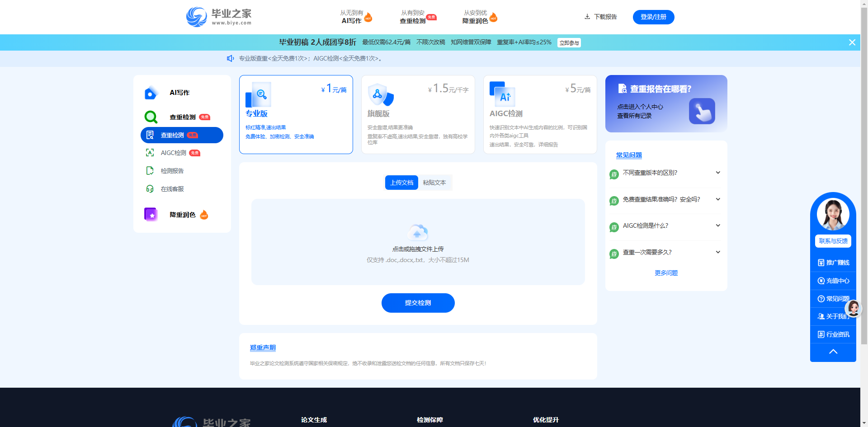Viewport: 868px width, 427px height.
Task: Open 查重检测 in the top navigation
Action: [x=418, y=17]
